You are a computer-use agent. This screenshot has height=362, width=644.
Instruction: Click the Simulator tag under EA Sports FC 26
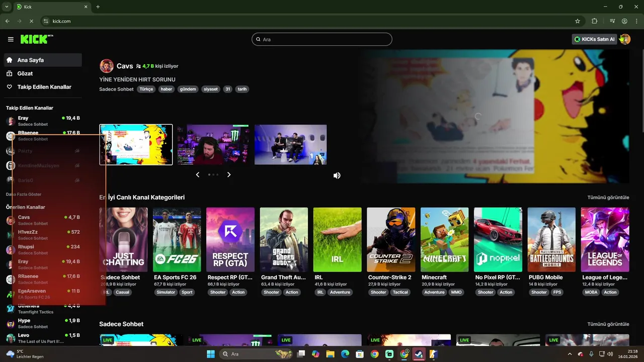pos(166,292)
